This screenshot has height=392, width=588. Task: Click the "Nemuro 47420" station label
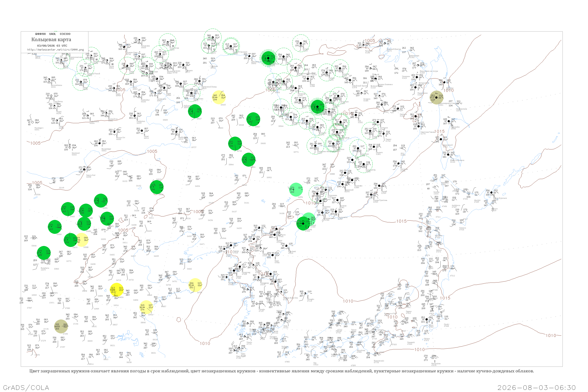494,210
